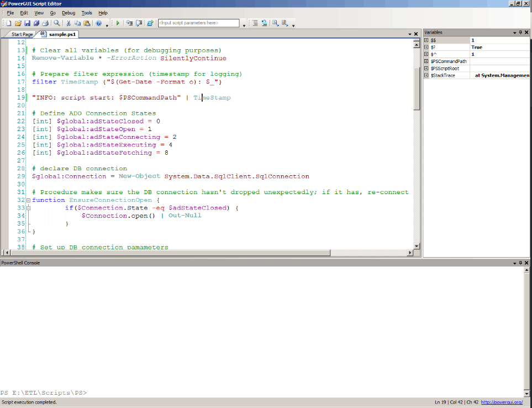
Task: Open the script parameters dropdown arrow
Action: [x=244, y=24]
